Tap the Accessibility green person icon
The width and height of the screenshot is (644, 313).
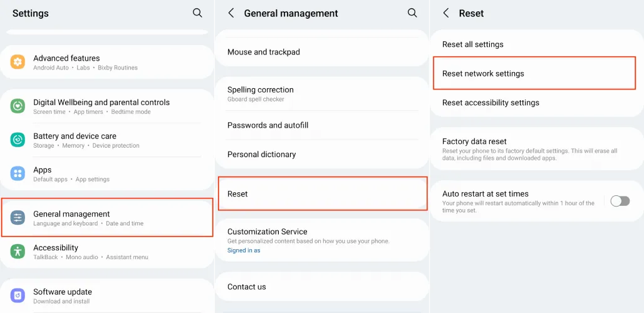pyautogui.click(x=18, y=252)
